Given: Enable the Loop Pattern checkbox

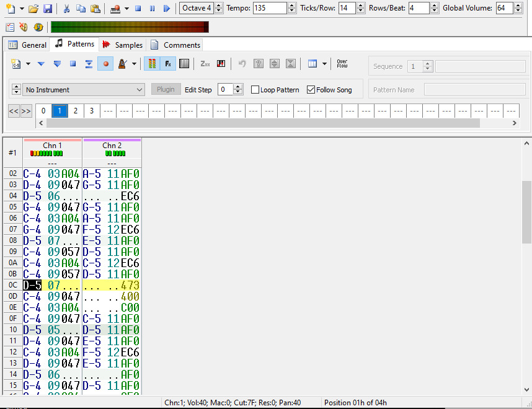Looking at the screenshot, I should (x=255, y=90).
